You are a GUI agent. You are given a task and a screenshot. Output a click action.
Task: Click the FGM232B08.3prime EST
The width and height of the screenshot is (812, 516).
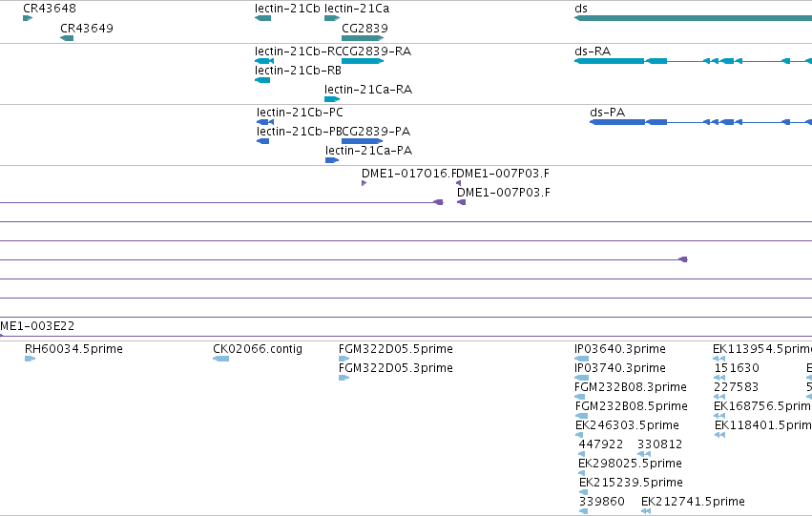580,397
